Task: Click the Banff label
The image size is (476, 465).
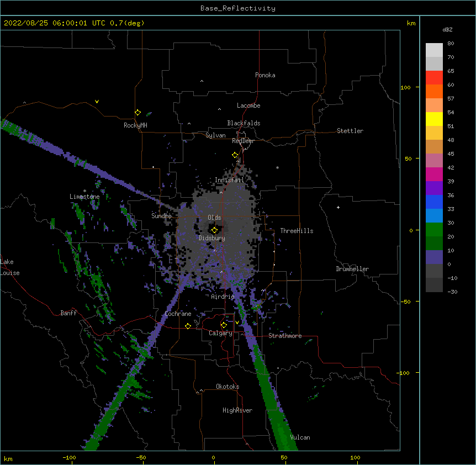Action: click(68, 313)
